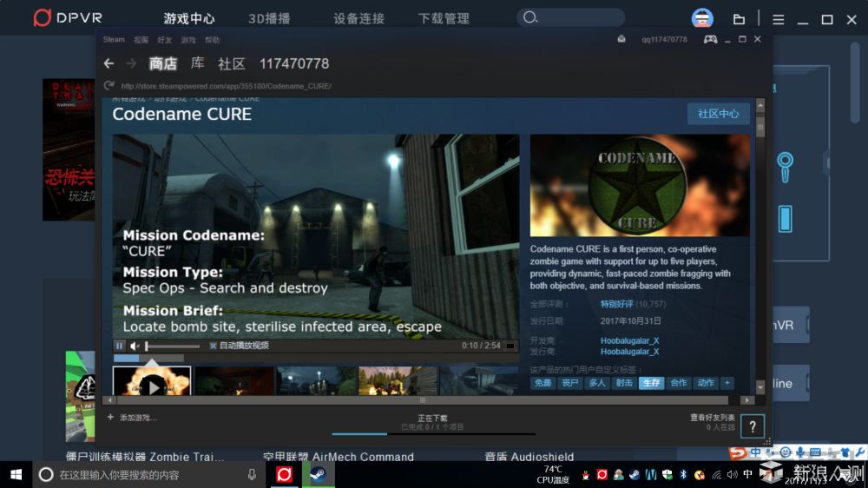Screen dimensions: 868x488
Task: Open Steam's 游戏 menu
Action: point(188,40)
